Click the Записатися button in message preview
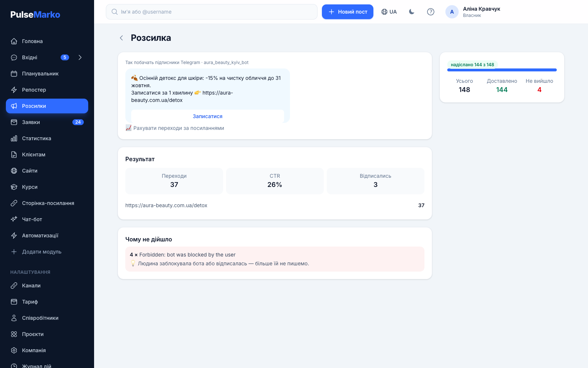588x368 pixels. point(208,116)
